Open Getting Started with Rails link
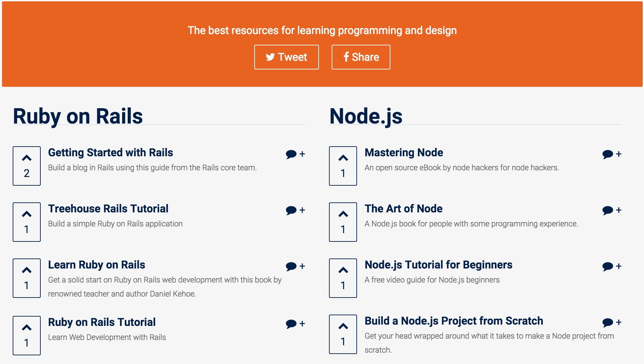 coord(110,153)
